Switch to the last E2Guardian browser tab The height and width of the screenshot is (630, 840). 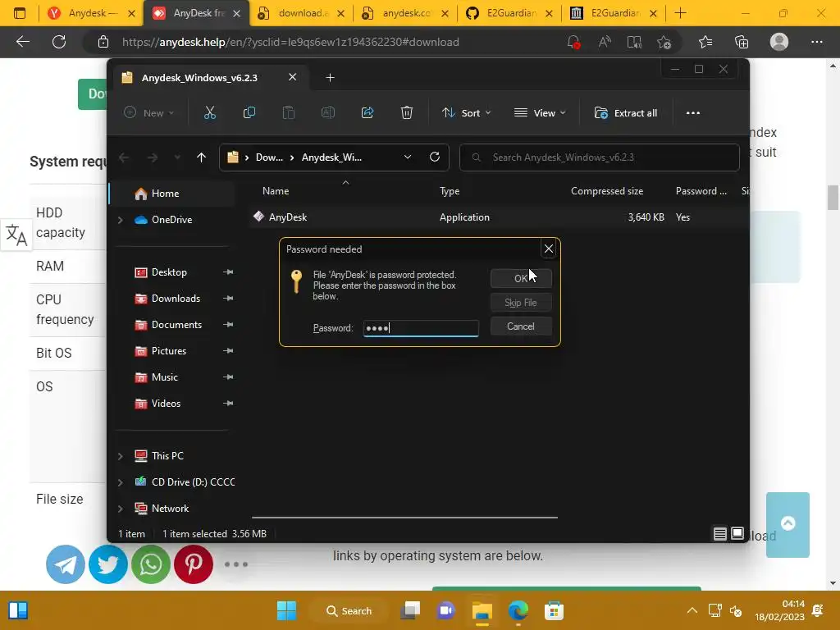coord(614,13)
